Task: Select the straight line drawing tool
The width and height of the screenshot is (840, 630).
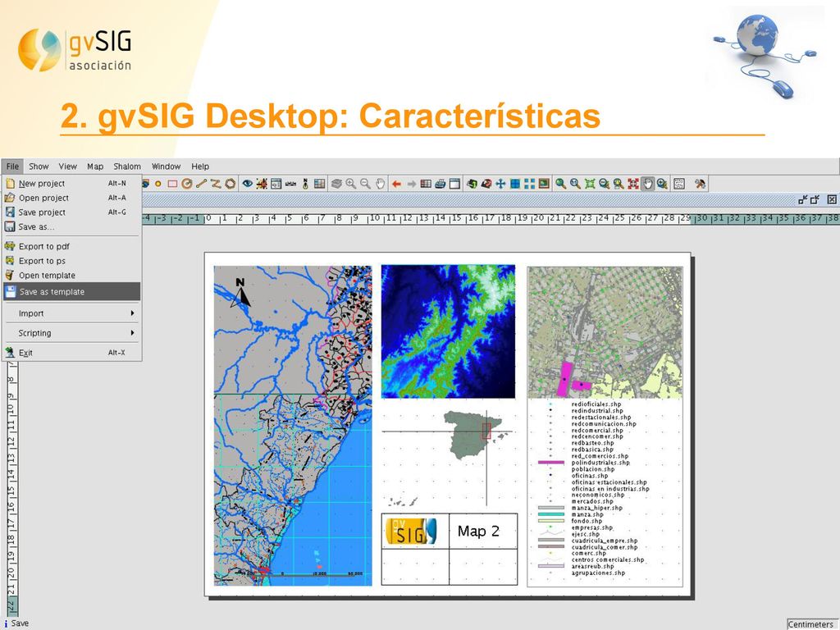Action: (201, 184)
